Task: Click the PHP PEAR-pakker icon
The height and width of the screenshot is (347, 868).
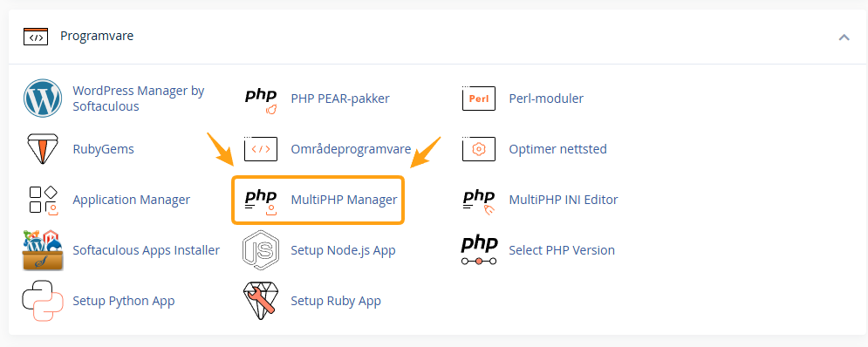Action: pyautogui.click(x=261, y=100)
